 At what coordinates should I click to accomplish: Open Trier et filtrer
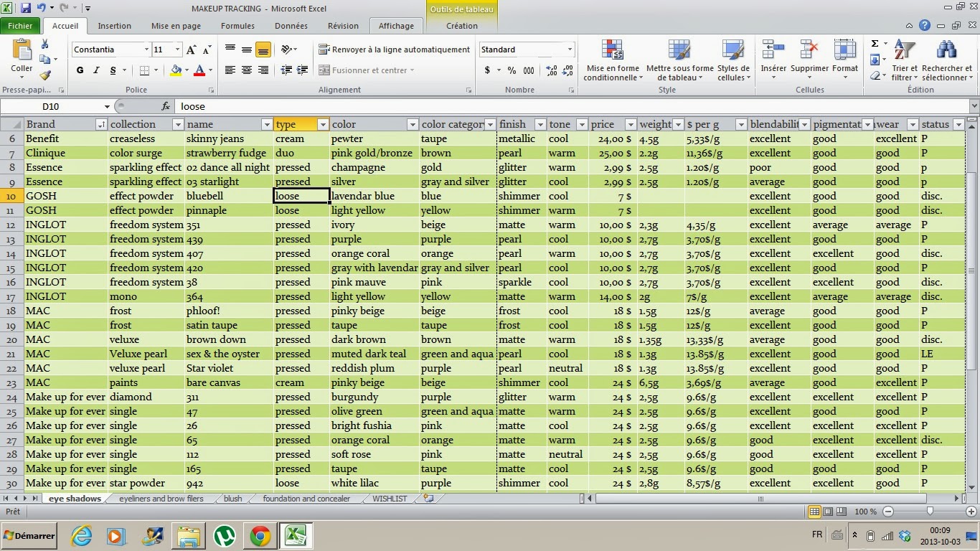pyautogui.click(x=905, y=60)
